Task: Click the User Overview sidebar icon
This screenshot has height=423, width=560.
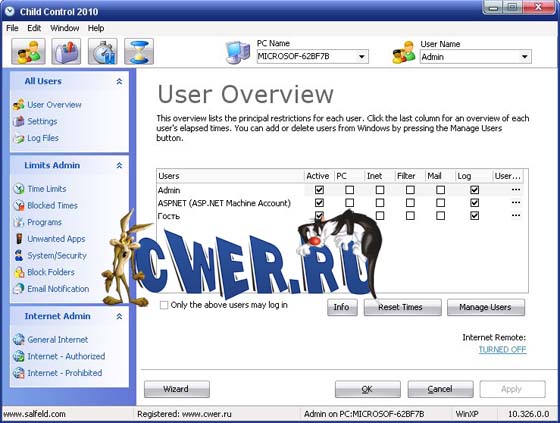Action: coord(19,105)
